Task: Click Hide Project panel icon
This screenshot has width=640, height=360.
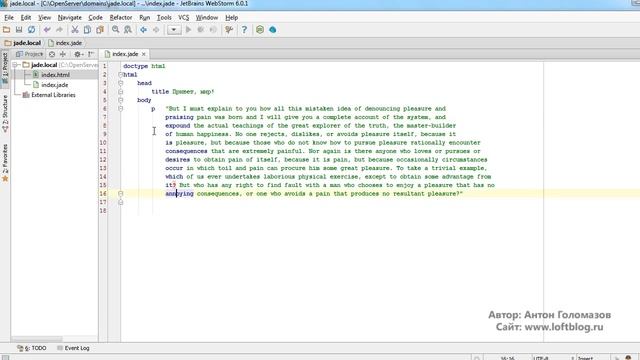Action: 91,54
